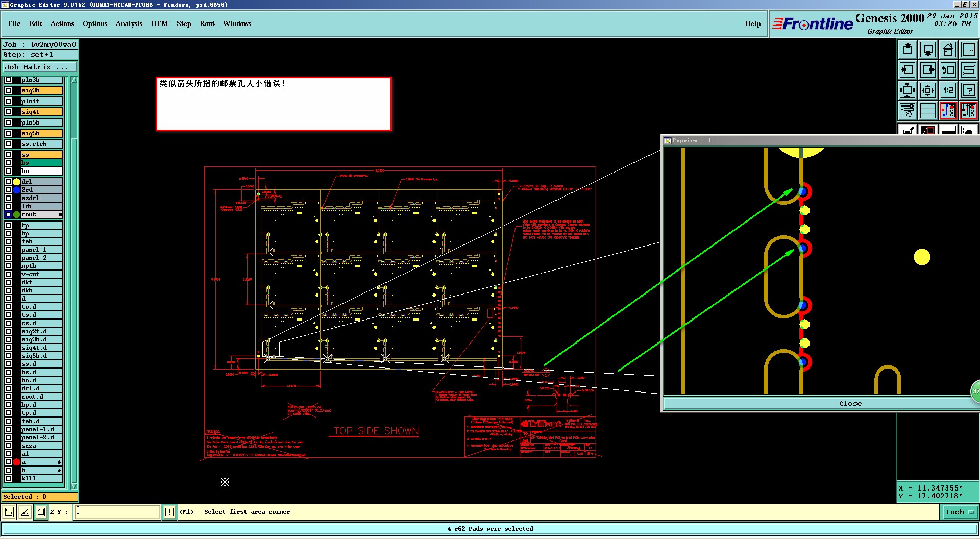Toggle the pln4t layer checkbox
Viewport: 980px width, 539px height.
pyautogui.click(x=8, y=101)
